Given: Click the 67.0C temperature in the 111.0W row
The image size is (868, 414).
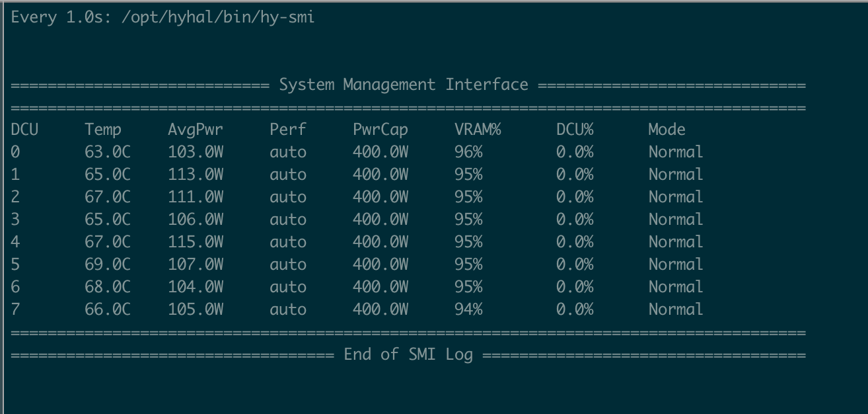Looking at the screenshot, I should [x=108, y=197].
